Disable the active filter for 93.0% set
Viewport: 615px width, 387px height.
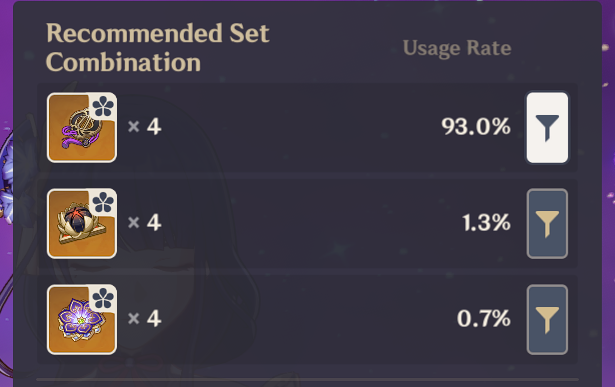(547, 127)
